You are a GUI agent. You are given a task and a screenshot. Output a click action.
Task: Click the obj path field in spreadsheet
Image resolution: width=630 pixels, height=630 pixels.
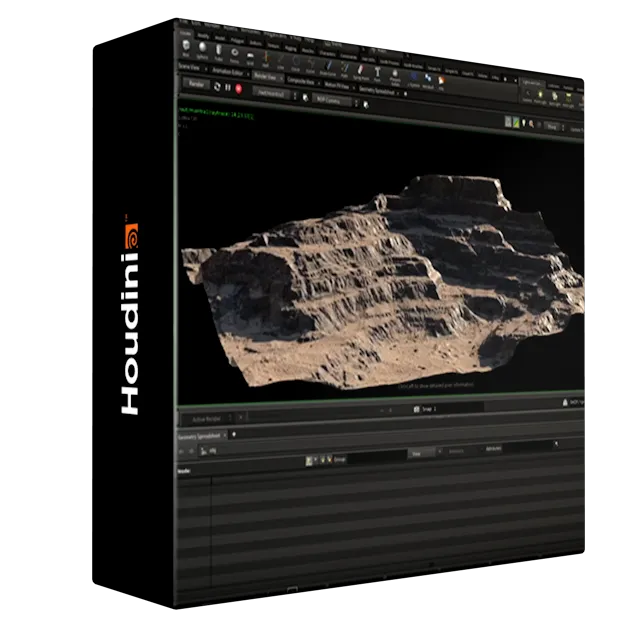(x=213, y=452)
